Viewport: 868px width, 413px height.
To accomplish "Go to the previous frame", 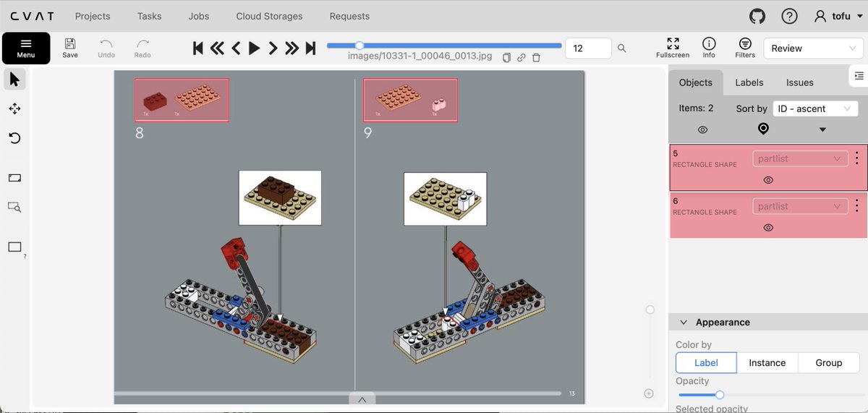I will coord(236,48).
